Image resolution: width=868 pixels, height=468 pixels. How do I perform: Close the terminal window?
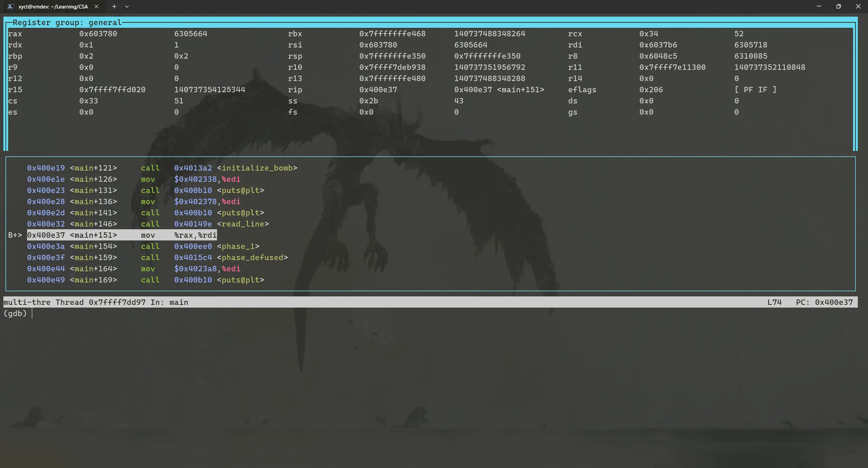pyautogui.click(x=858, y=6)
